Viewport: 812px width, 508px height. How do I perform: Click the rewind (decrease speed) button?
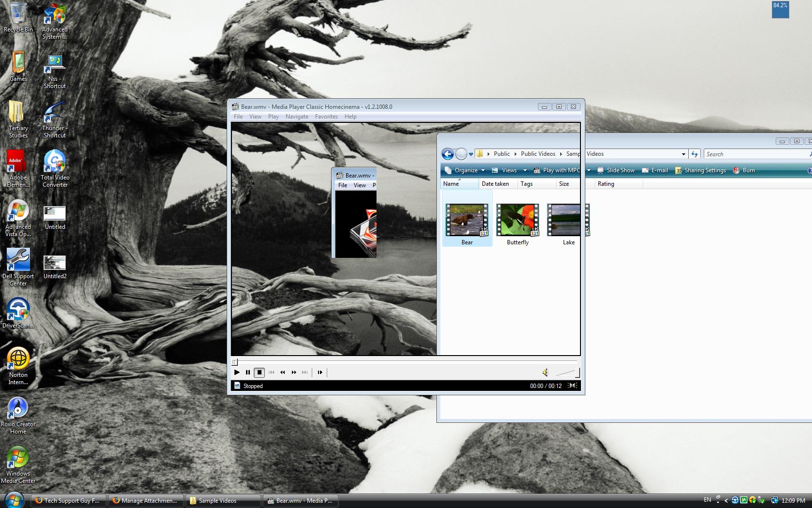point(283,372)
